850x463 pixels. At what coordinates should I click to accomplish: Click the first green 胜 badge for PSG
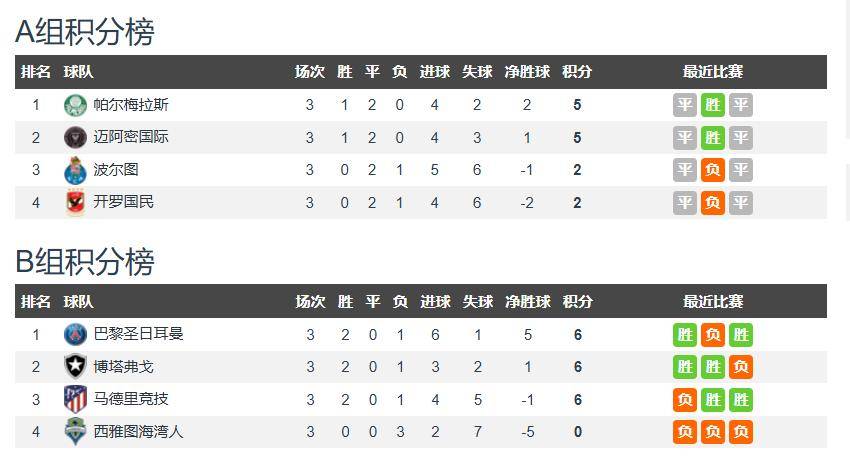pyautogui.click(x=685, y=335)
